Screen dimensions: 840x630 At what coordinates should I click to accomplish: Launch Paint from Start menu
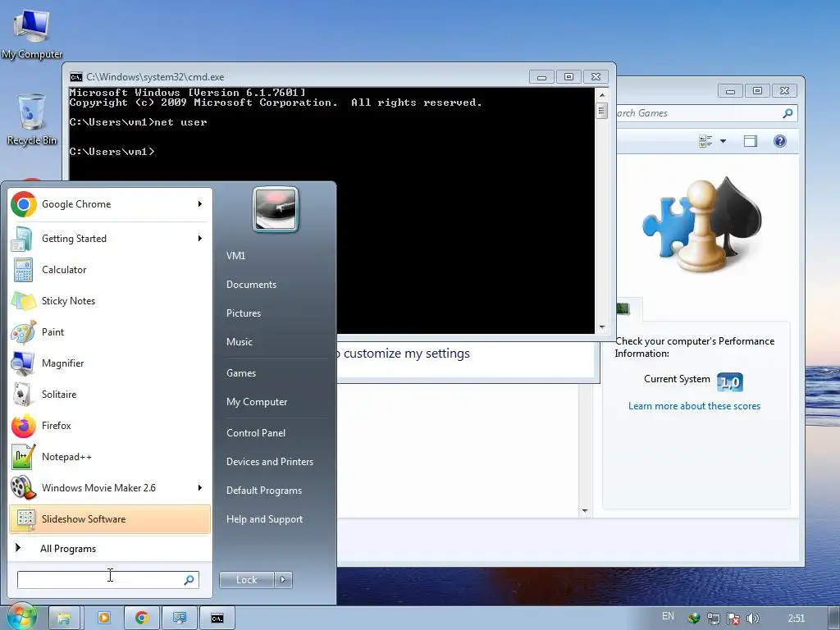(110, 331)
